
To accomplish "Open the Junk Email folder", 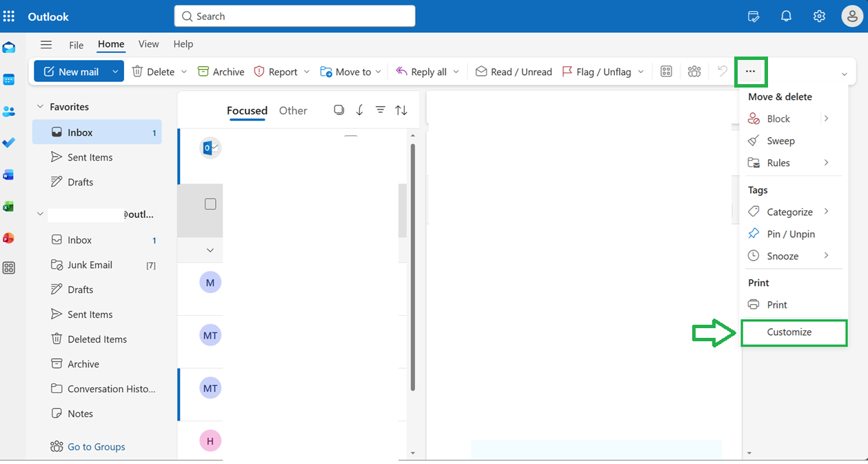I will point(97,265).
